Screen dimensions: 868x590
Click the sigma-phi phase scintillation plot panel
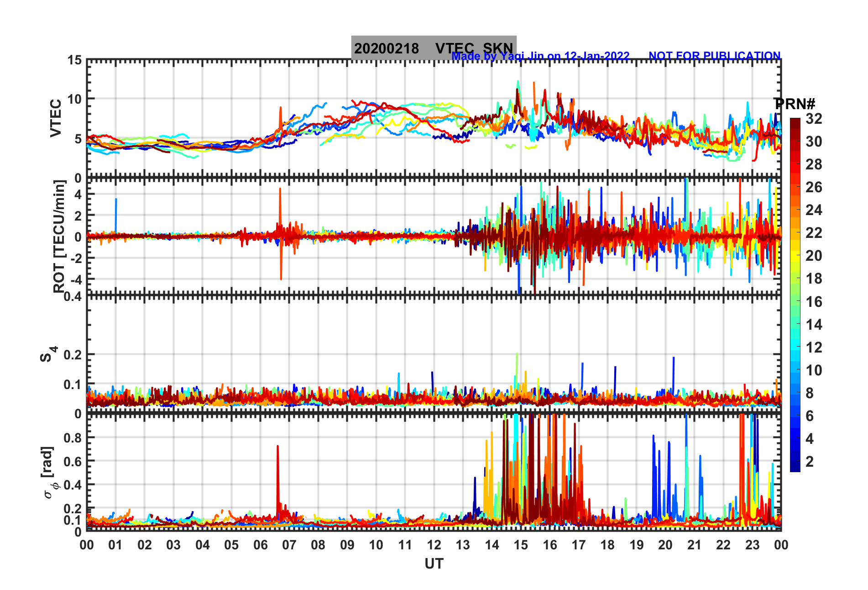(x=434, y=473)
